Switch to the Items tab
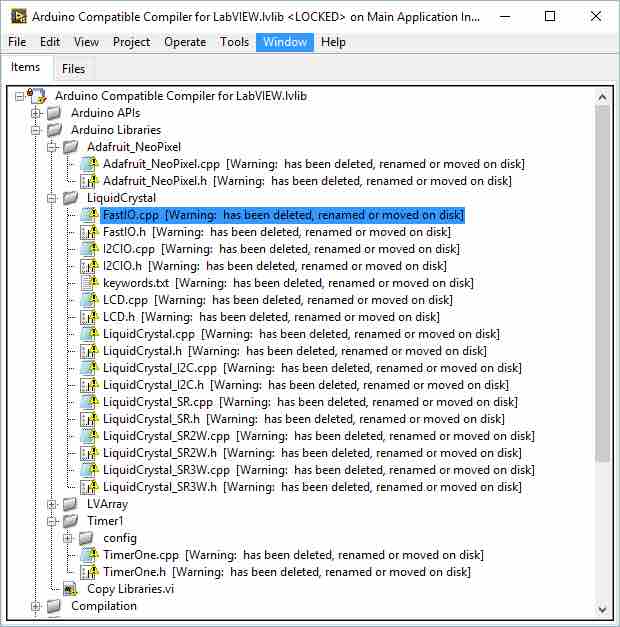This screenshot has height=627, width=620. click(26, 67)
